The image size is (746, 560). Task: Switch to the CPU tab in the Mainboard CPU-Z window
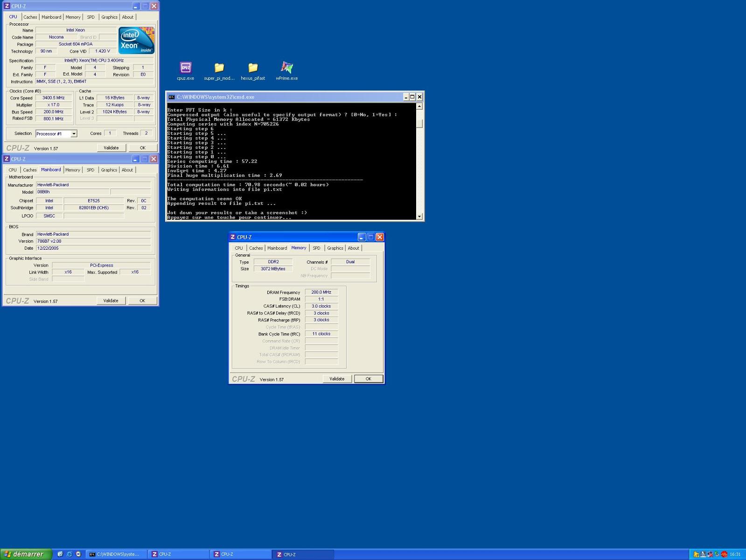click(x=13, y=170)
